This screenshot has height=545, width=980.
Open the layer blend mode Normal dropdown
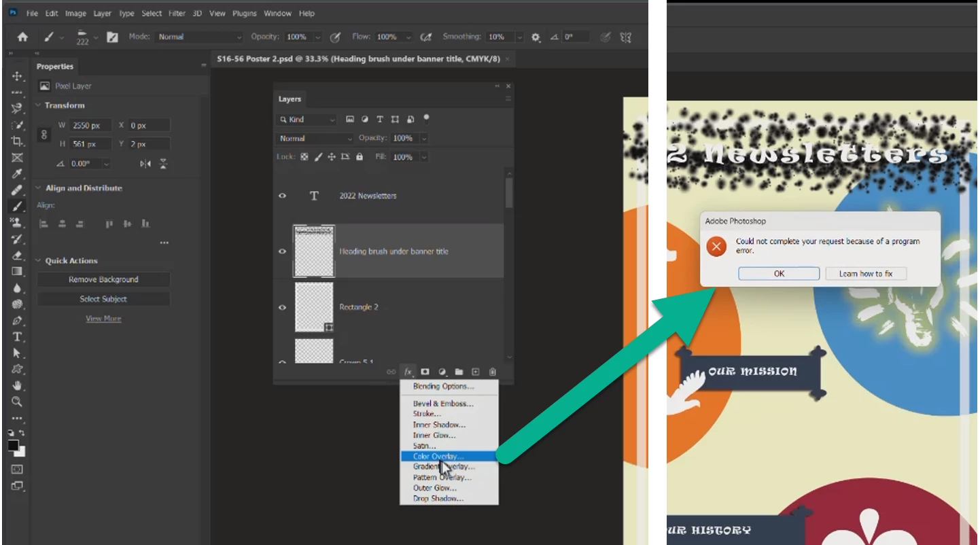(x=316, y=138)
